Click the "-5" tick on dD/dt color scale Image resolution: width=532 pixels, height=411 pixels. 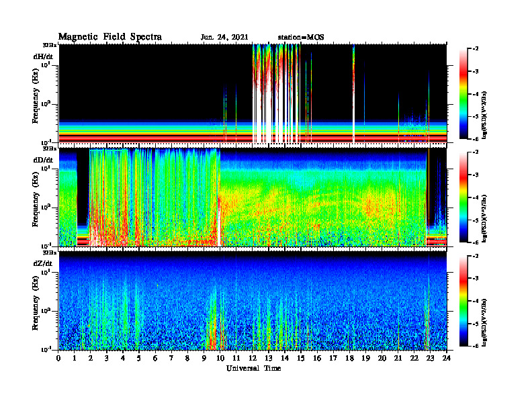(x=476, y=220)
